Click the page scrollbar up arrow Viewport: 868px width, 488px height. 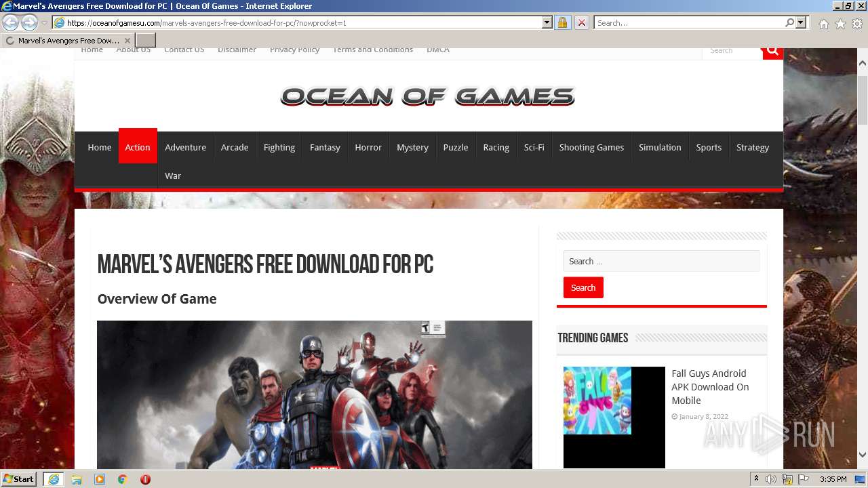863,63
